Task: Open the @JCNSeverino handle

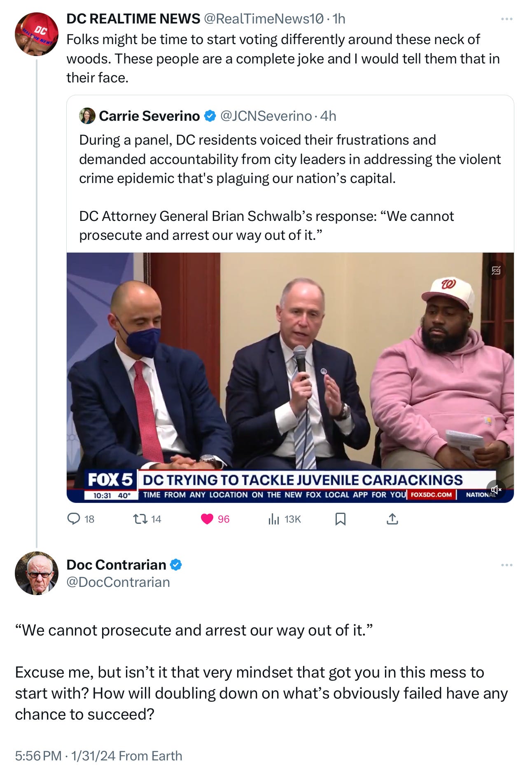Action: pos(266,116)
